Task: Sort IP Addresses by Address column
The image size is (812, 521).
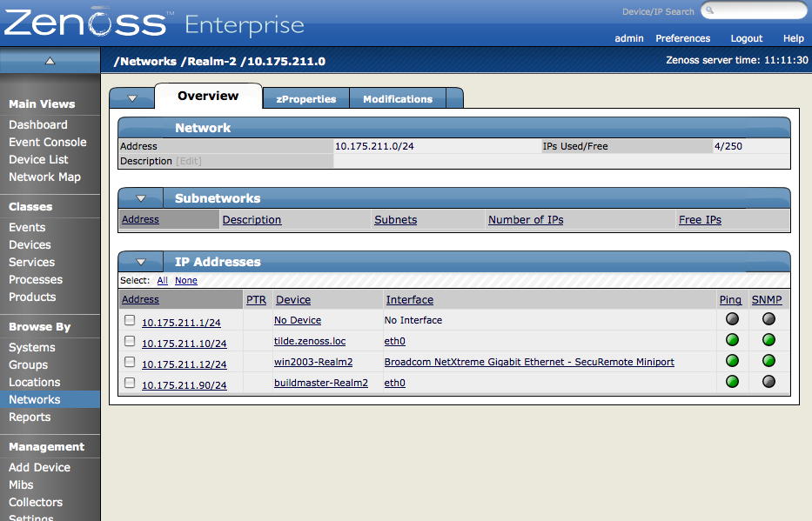Action: click(x=140, y=299)
